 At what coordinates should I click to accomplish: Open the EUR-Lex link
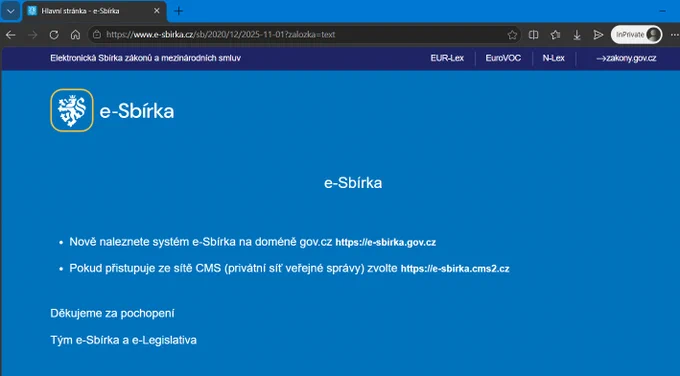447,58
